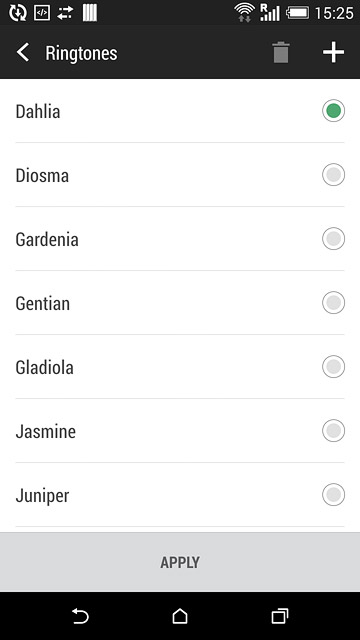The height and width of the screenshot is (640, 360).
Task: Choose the Gladiola radio button
Action: pyautogui.click(x=333, y=367)
